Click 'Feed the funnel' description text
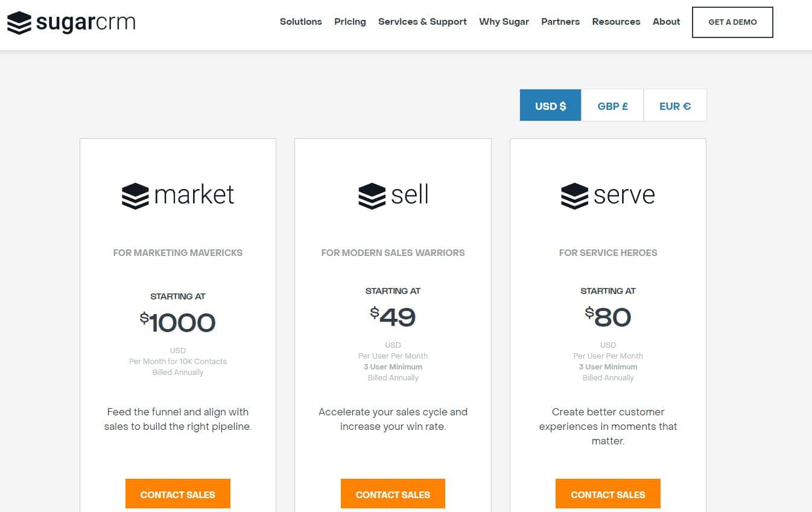 [178, 419]
